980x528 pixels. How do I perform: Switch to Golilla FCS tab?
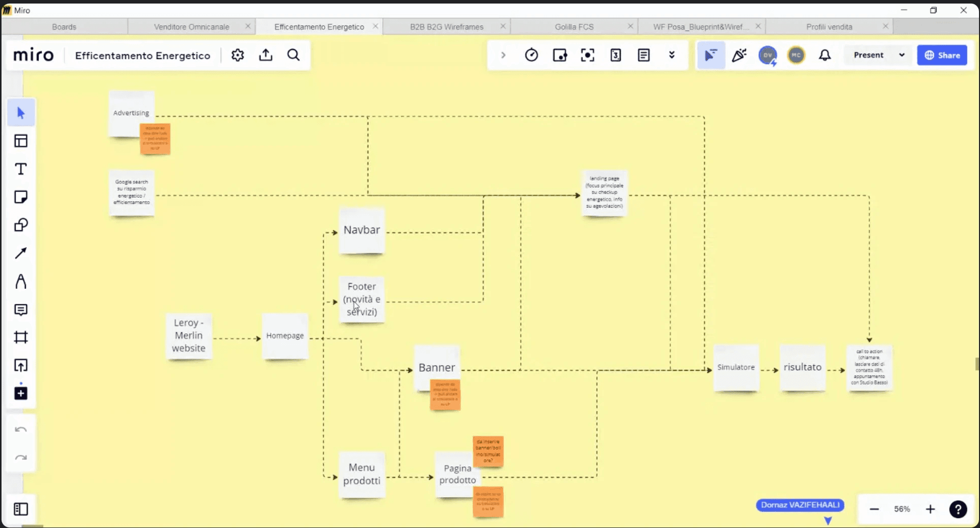[x=574, y=27]
